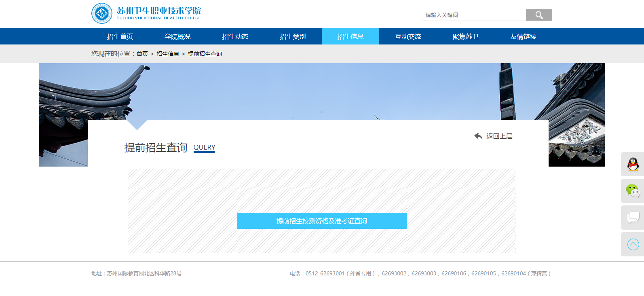This screenshot has height=296, width=644.
Task: Focus the keyword search input field
Action: pos(473,15)
